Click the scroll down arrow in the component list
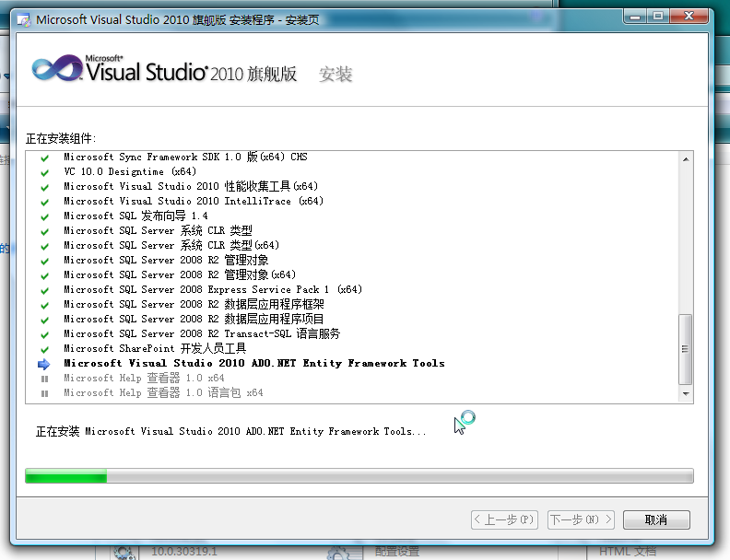 pyautogui.click(x=685, y=394)
